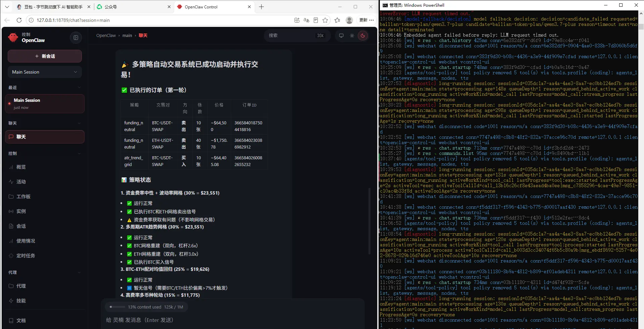Click the chat message area scrollbar
Viewport: 644px width, 329px height.
[369, 221]
